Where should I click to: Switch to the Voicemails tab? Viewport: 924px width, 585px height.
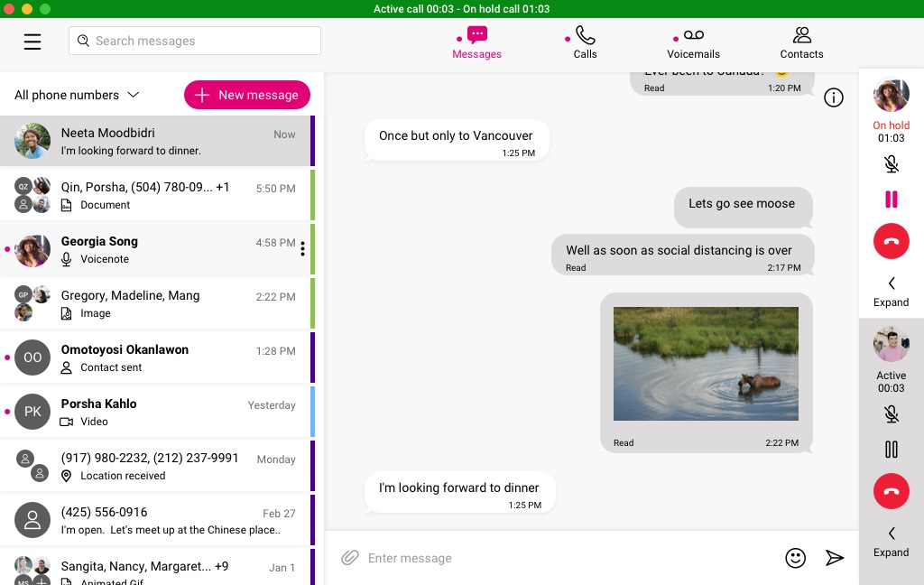pos(693,42)
